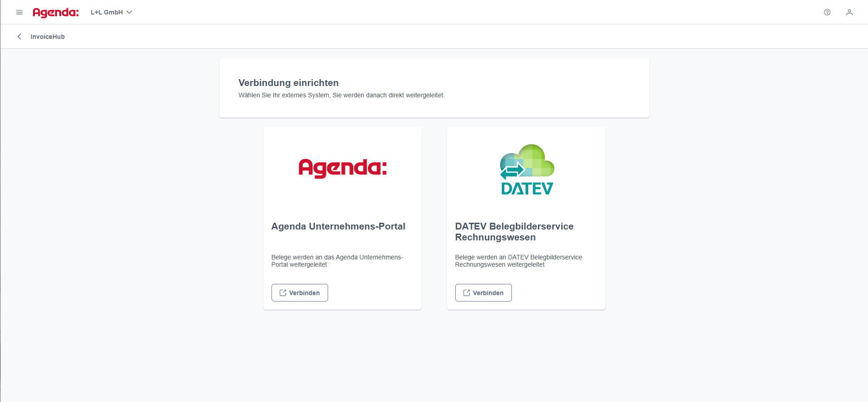Open the hamburger navigation menu
The width and height of the screenshot is (868, 402).
pos(19,12)
